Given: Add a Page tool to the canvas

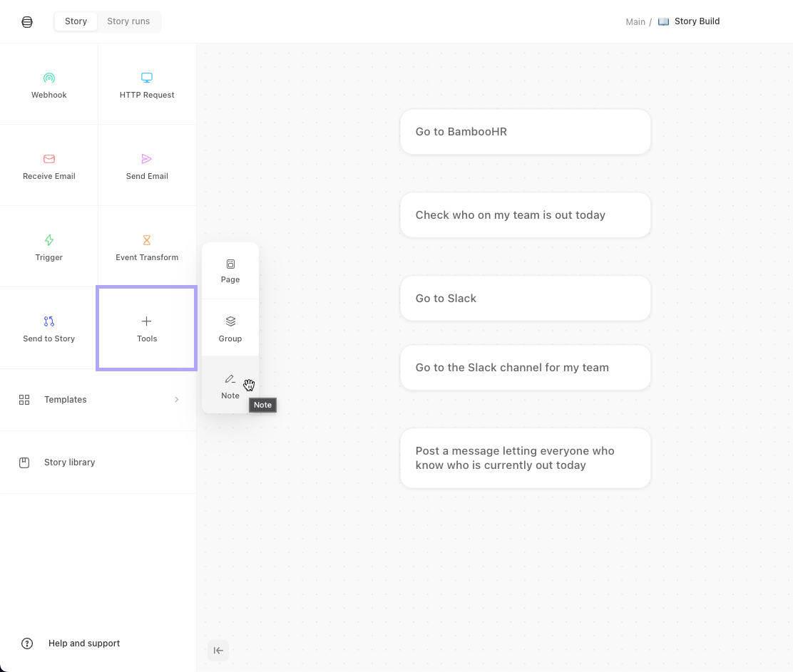Looking at the screenshot, I should pyautogui.click(x=230, y=270).
